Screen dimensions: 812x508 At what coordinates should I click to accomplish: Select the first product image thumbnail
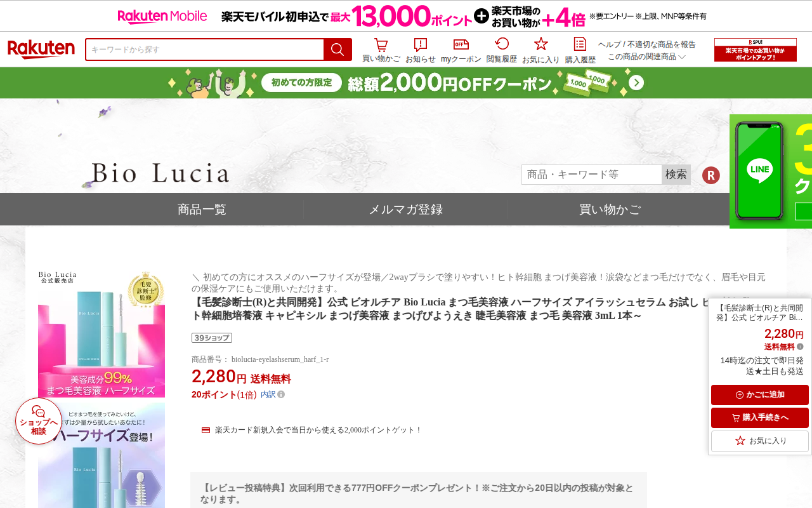click(x=101, y=334)
